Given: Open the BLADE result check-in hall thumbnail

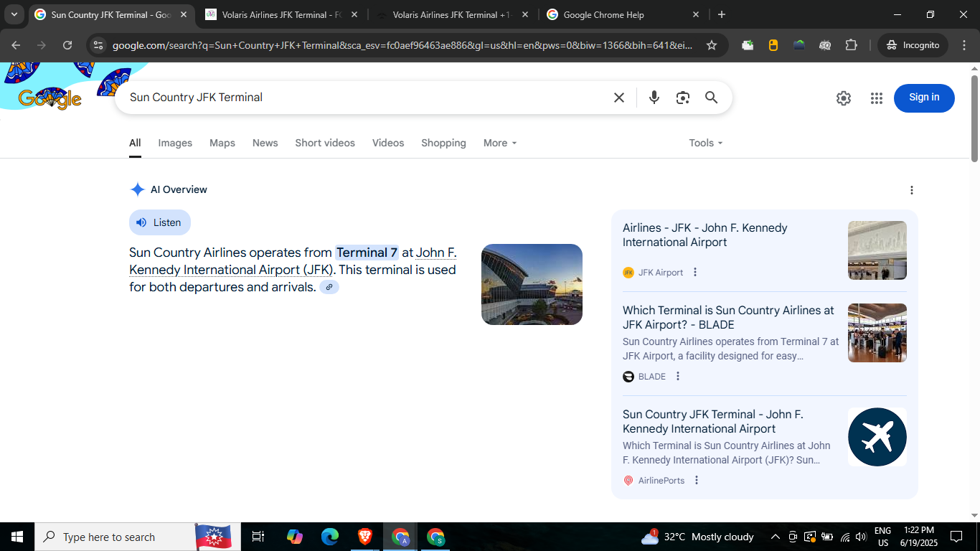Looking at the screenshot, I should click(x=877, y=333).
